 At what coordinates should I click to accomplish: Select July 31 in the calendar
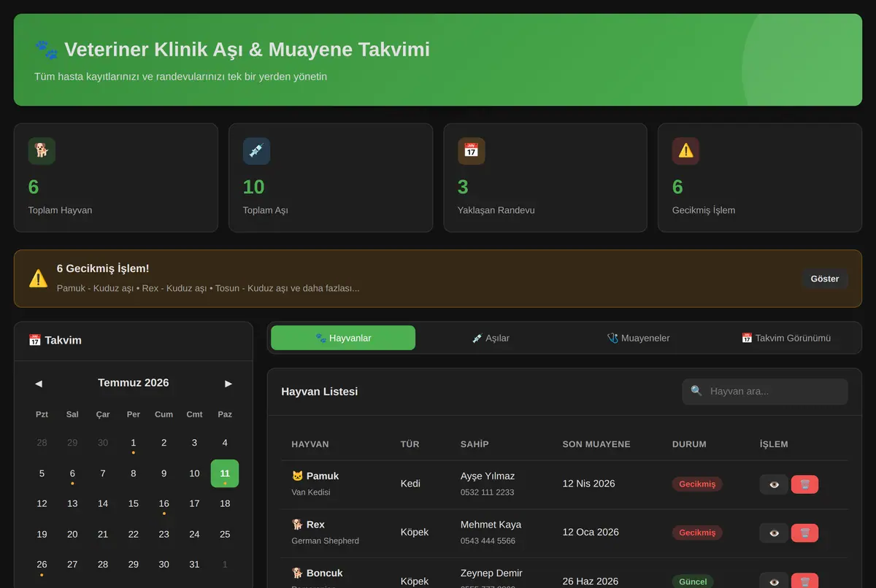[x=194, y=564]
